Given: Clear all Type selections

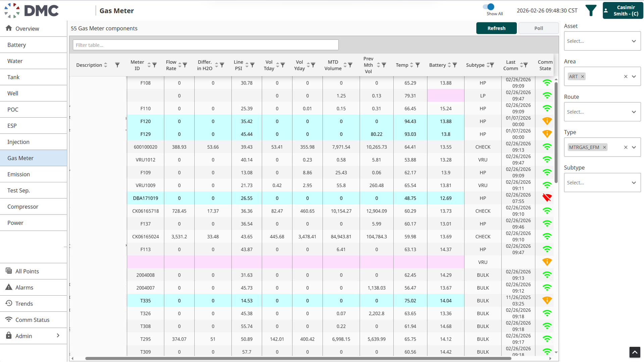Looking at the screenshot, I should [626, 147].
